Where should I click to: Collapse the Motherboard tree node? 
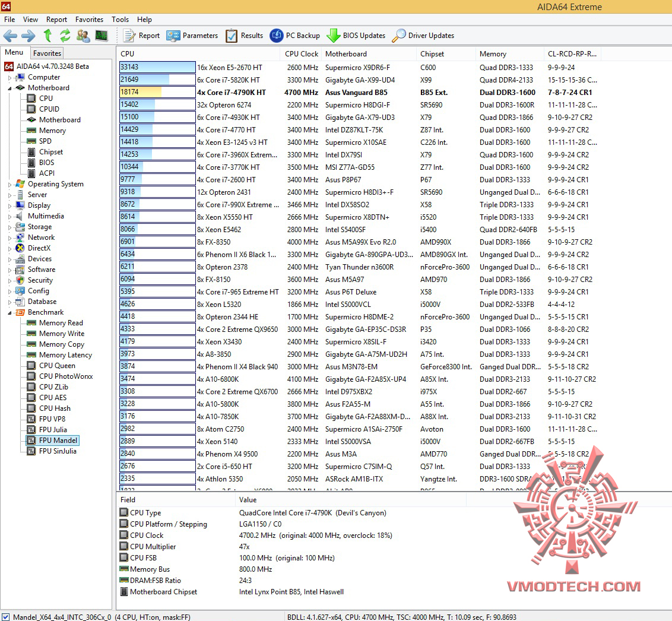click(x=10, y=88)
